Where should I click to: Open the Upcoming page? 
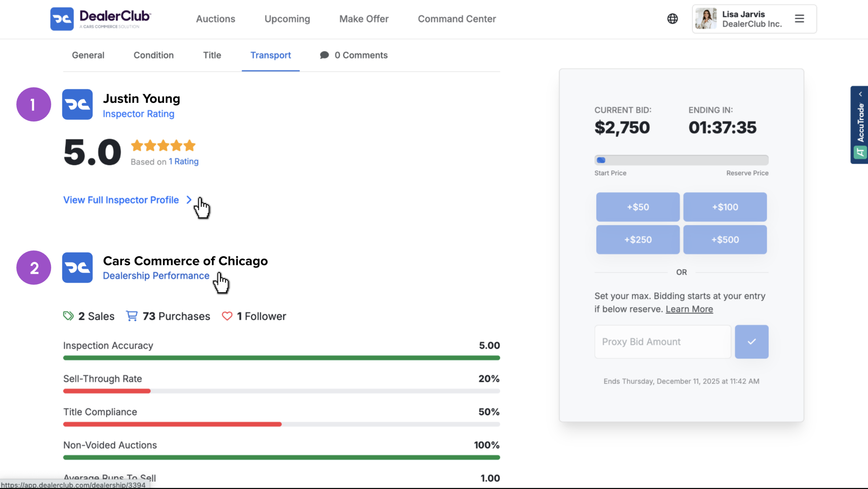point(287,19)
